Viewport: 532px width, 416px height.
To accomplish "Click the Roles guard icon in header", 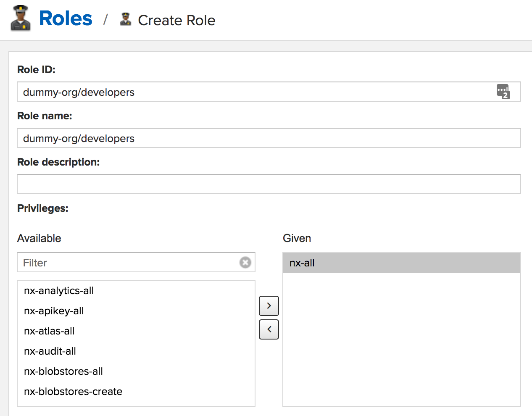I will tap(21, 18).
